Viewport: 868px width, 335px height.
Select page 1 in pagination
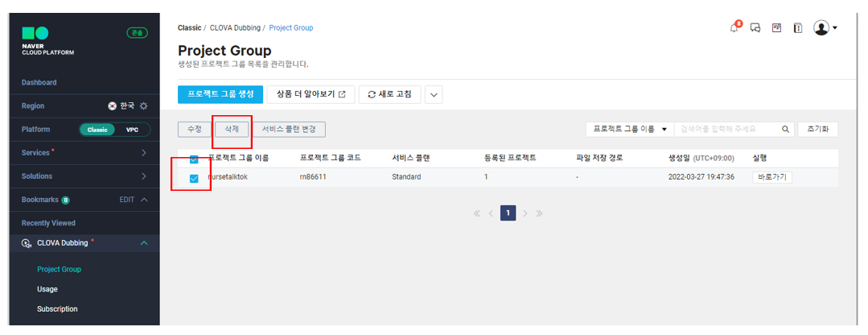click(x=508, y=213)
